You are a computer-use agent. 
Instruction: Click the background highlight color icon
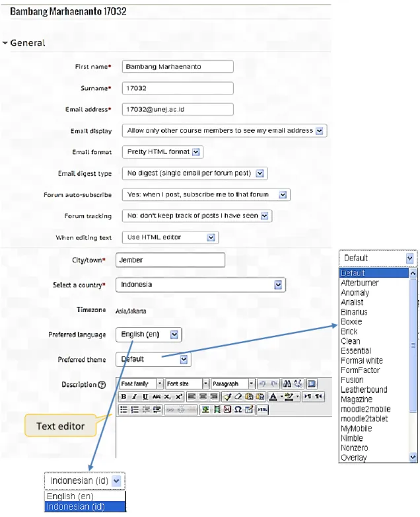point(289,397)
